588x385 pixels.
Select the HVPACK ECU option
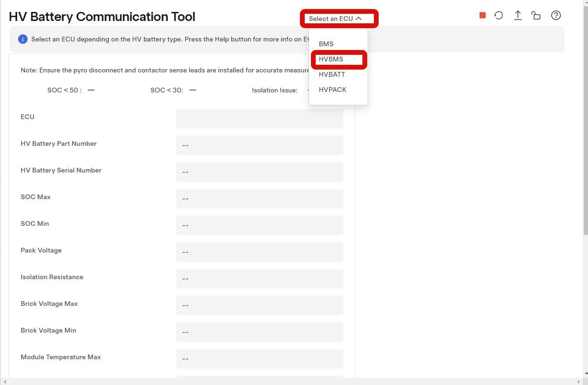tap(332, 90)
